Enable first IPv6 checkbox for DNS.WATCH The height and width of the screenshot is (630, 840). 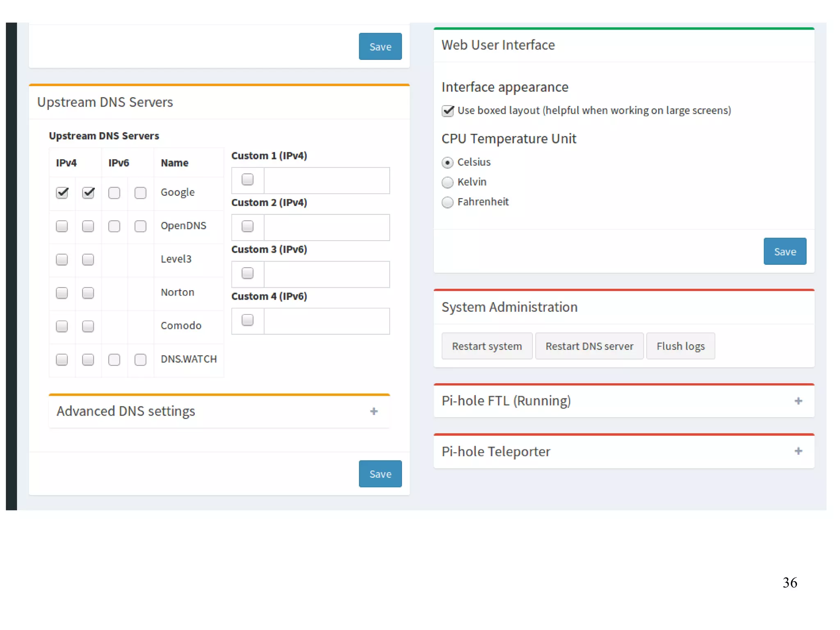coord(114,360)
